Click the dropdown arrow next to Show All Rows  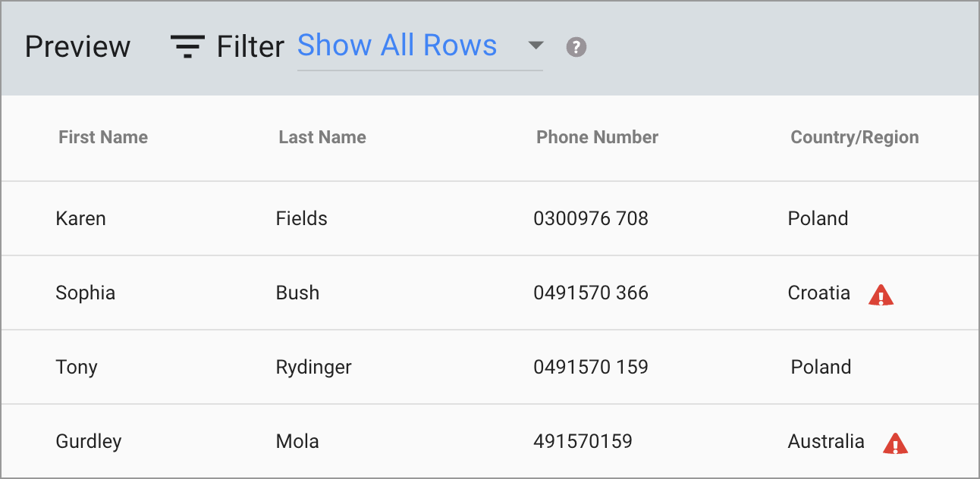pos(536,46)
